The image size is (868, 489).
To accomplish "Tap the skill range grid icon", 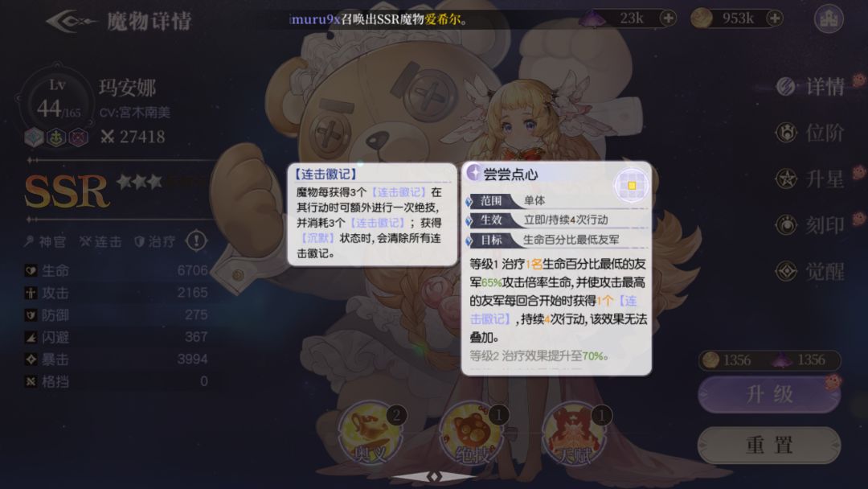I will pyautogui.click(x=632, y=186).
